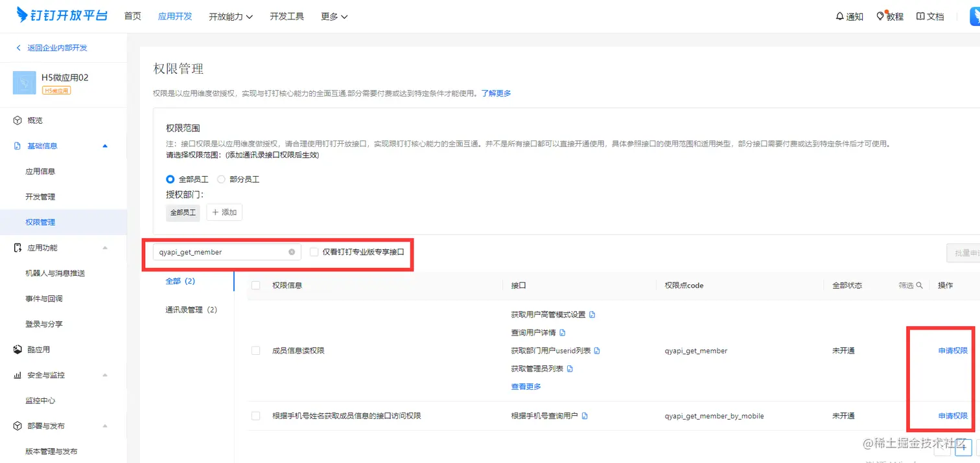Click the 应用功能 icon in sidebar
This screenshot has width=980, height=463.
17,248
